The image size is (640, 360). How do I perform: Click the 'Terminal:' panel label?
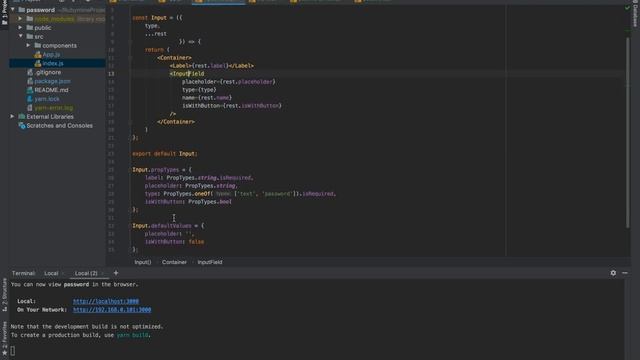(x=23, y=273)
